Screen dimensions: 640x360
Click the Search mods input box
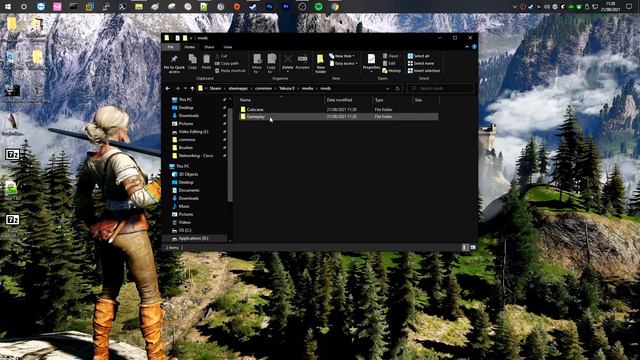440,88
